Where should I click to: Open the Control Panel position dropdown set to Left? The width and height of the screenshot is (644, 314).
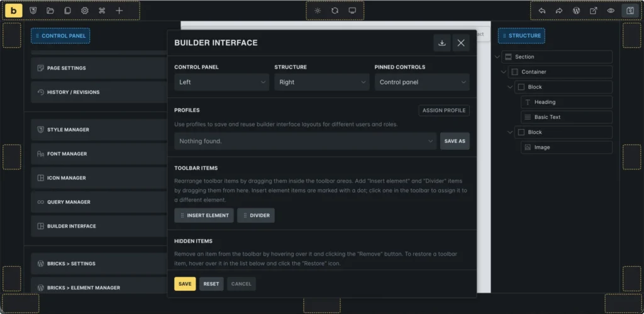click(222, 82)
